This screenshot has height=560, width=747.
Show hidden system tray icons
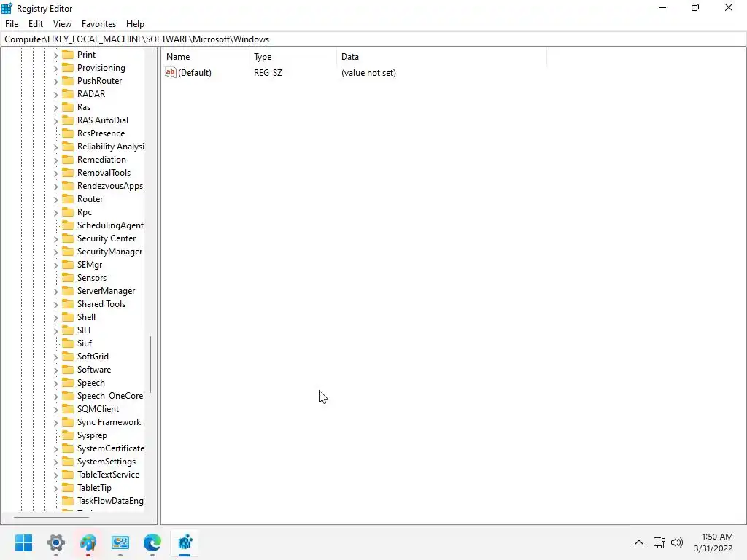click(639, 542)
